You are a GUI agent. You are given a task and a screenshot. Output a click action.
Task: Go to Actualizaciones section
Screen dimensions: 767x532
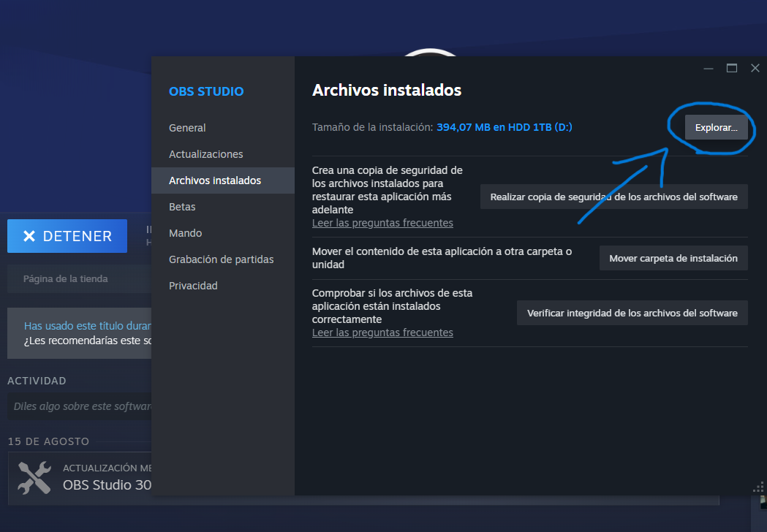point(206,154)
